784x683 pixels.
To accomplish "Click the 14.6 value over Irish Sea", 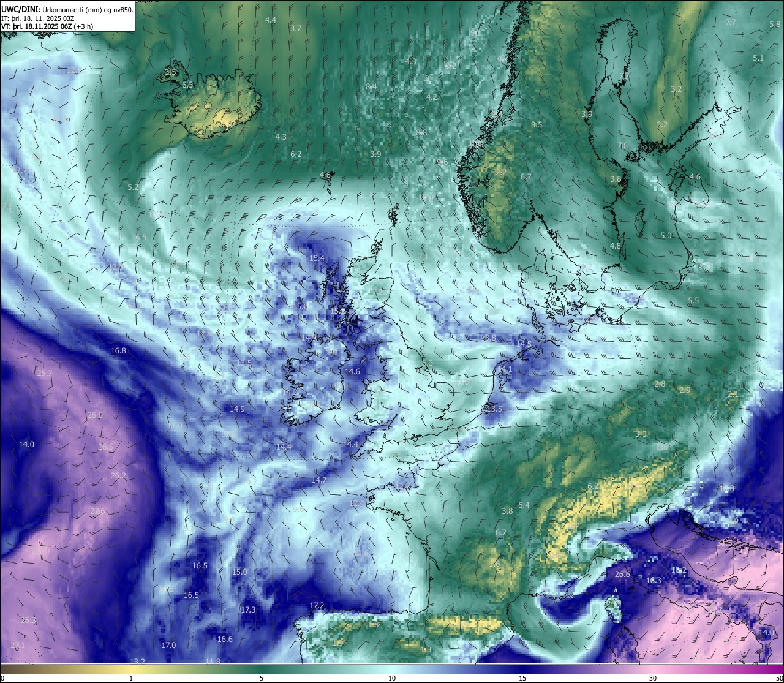I will pos(352,372).
